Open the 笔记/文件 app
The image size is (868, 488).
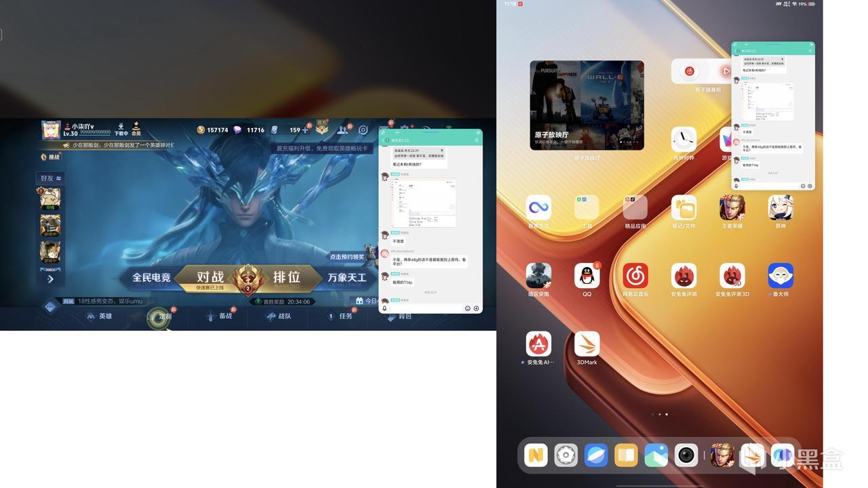(684, 207)
